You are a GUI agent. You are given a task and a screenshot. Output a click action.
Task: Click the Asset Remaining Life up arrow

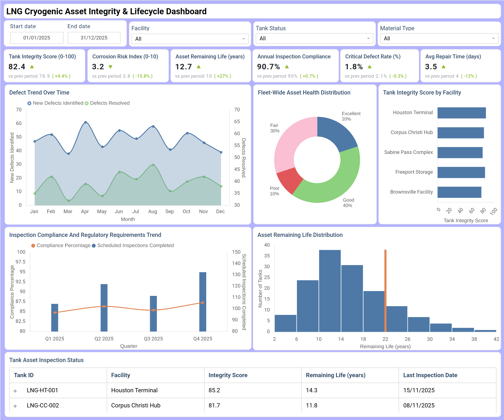click(198, 67)
